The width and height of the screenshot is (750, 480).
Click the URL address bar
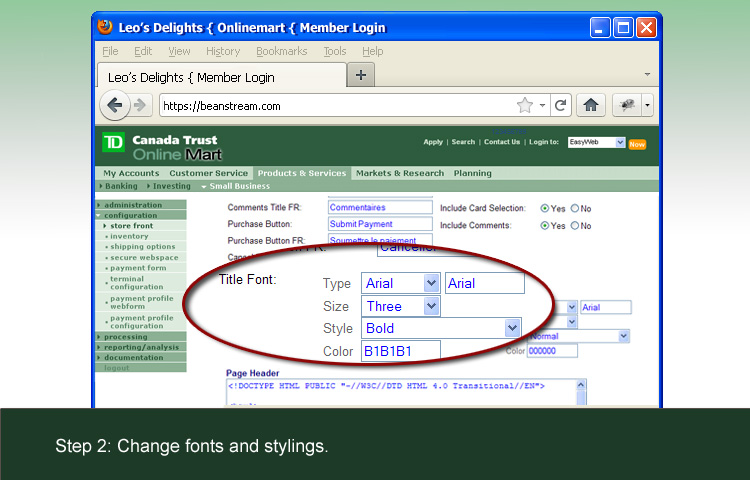(x=337, y=106)
